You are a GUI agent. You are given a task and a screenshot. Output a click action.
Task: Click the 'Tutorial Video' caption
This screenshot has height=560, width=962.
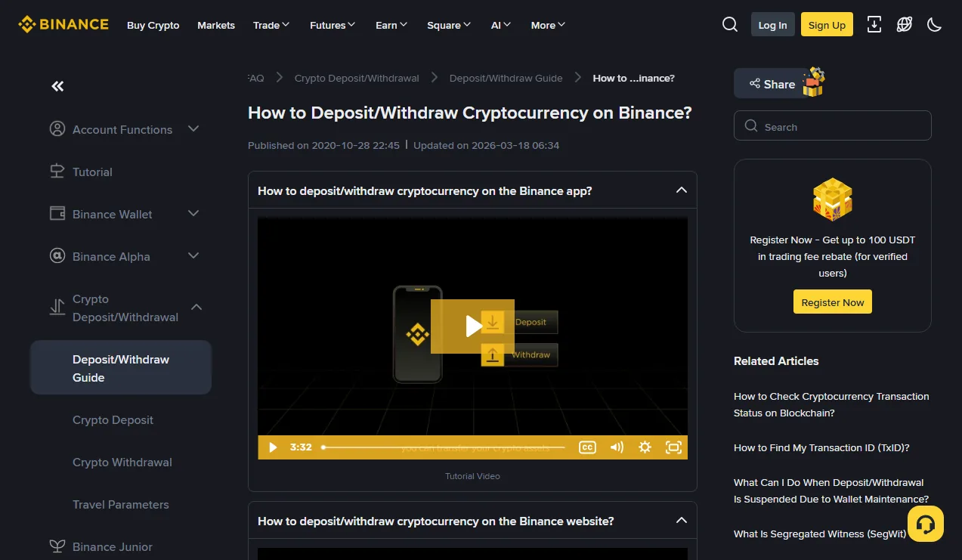[x=472, y=476]
